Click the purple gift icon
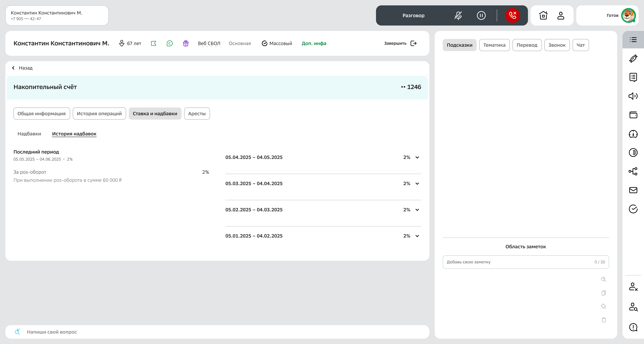 click(185, 44)
